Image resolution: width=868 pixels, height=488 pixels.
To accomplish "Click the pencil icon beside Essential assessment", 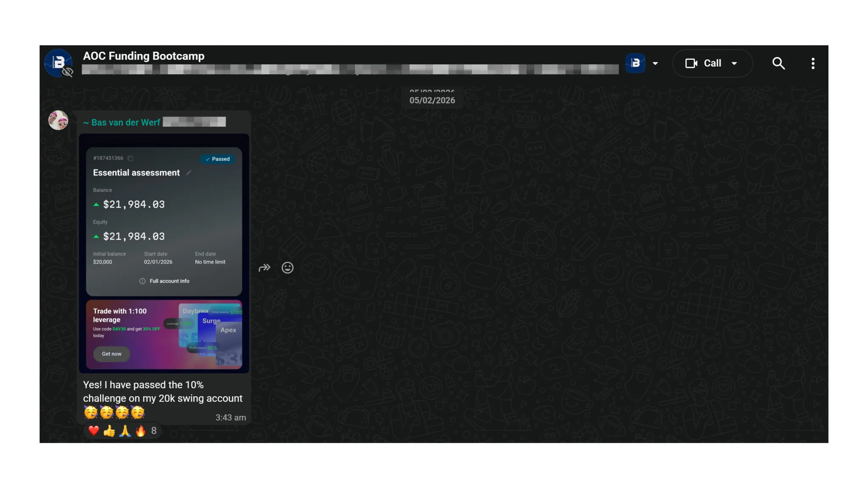I will tap(189, 173).
